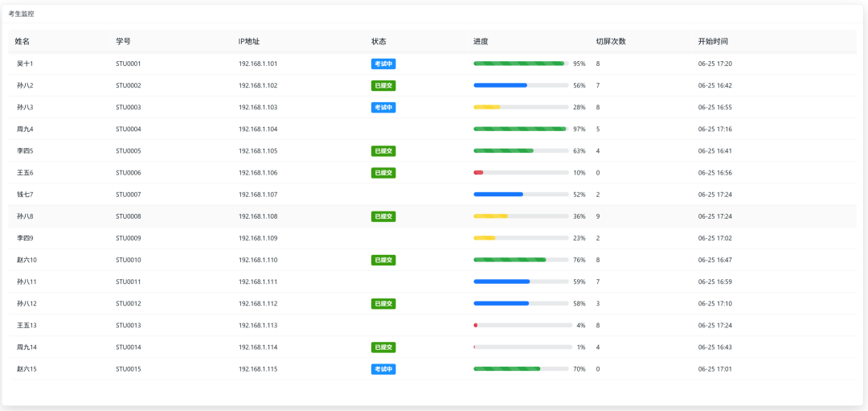The height and width of the screenshot is (411, 868).
Task: Click start time 06-25 16:42
Action: tap(715, 85)
